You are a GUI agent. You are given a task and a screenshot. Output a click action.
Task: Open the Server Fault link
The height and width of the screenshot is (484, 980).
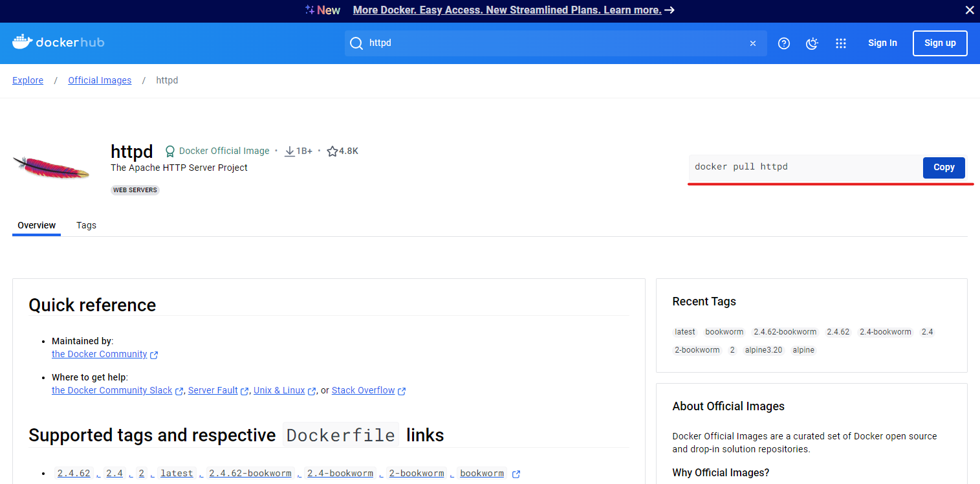(213, 390)
